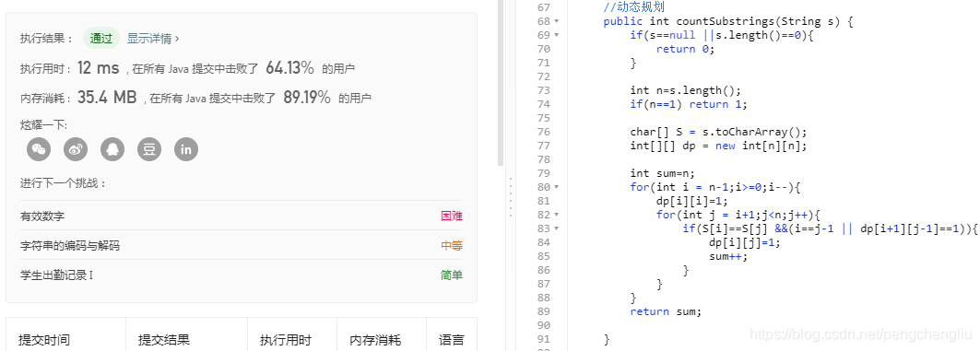Click the 中等 difficulty label
Image resolution: width=980 pixels, height=351 pixels.
pos(452,246)
